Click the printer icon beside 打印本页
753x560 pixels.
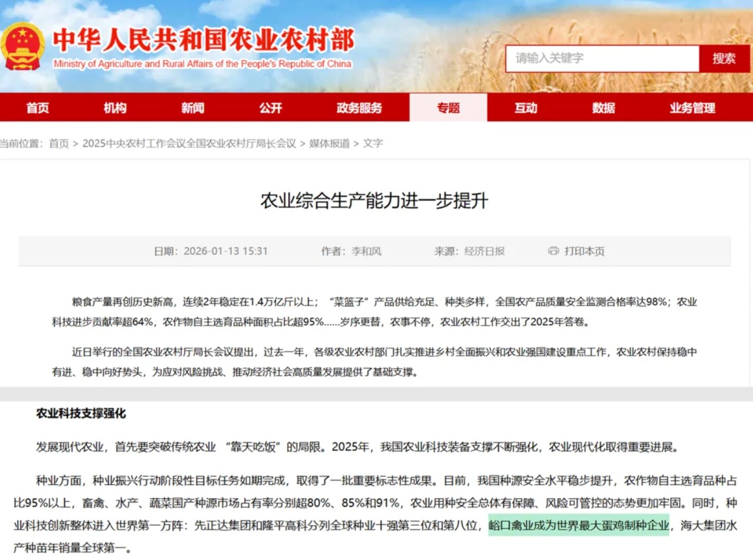pos(553,251)
